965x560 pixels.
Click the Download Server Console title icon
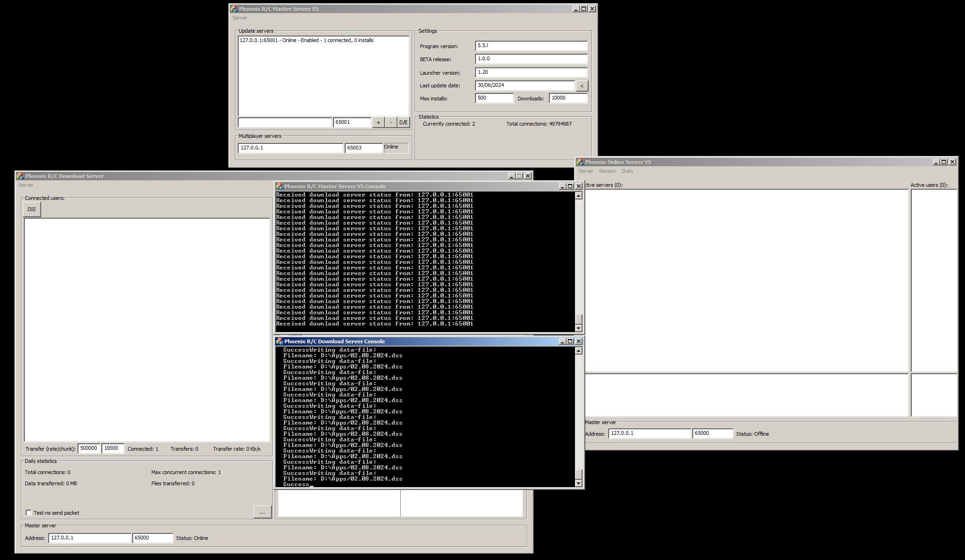279,341
